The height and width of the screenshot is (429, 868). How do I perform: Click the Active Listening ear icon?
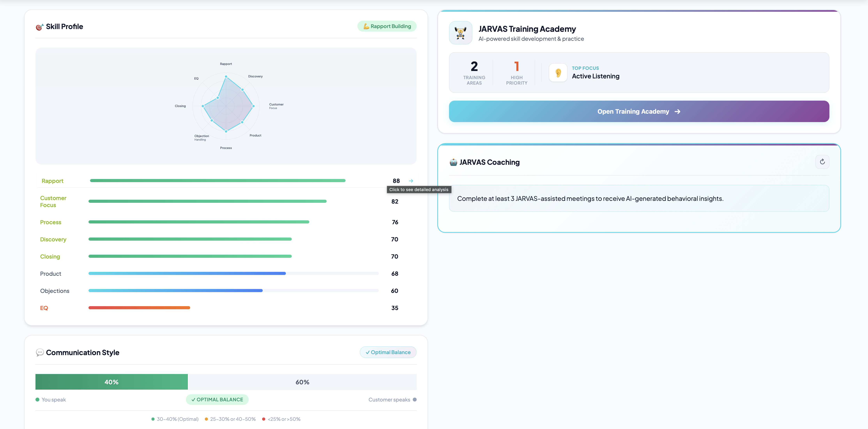[x=558, y=73]
